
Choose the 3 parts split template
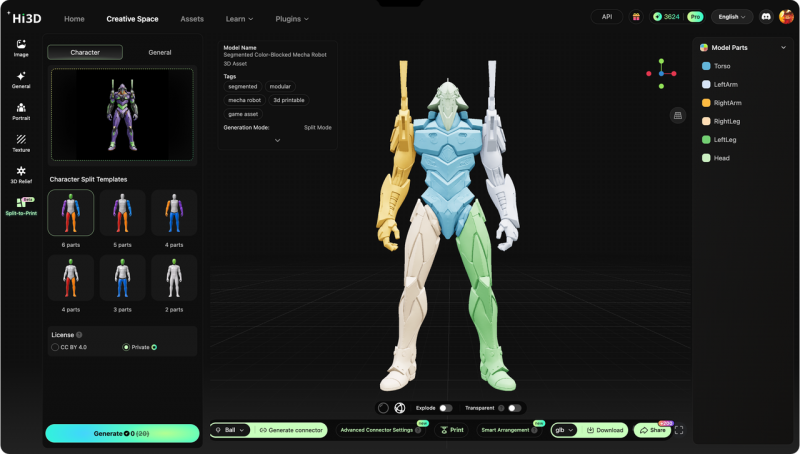pos(122,278)
